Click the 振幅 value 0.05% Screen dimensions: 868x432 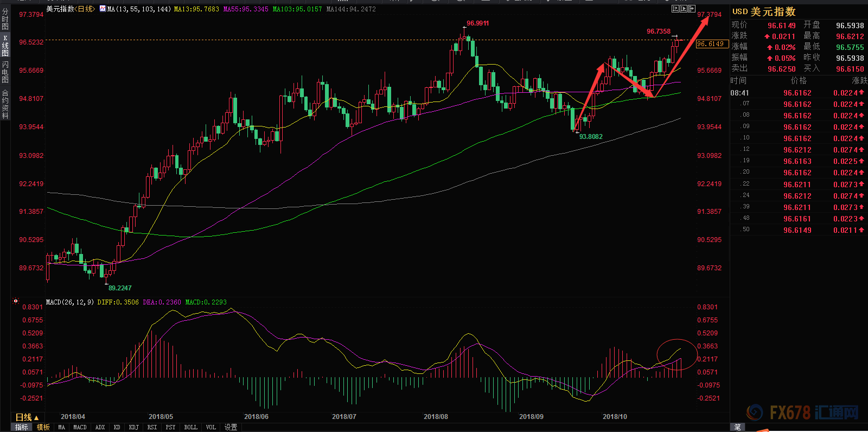pos(785,58)
